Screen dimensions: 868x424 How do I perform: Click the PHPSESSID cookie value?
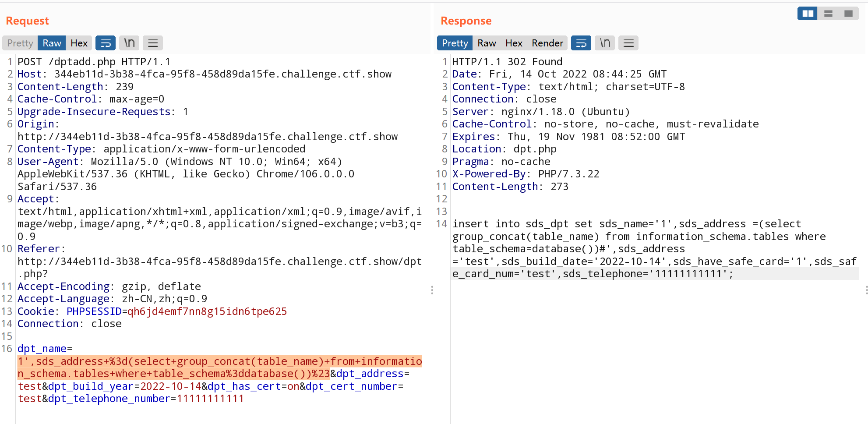[207, 311]
